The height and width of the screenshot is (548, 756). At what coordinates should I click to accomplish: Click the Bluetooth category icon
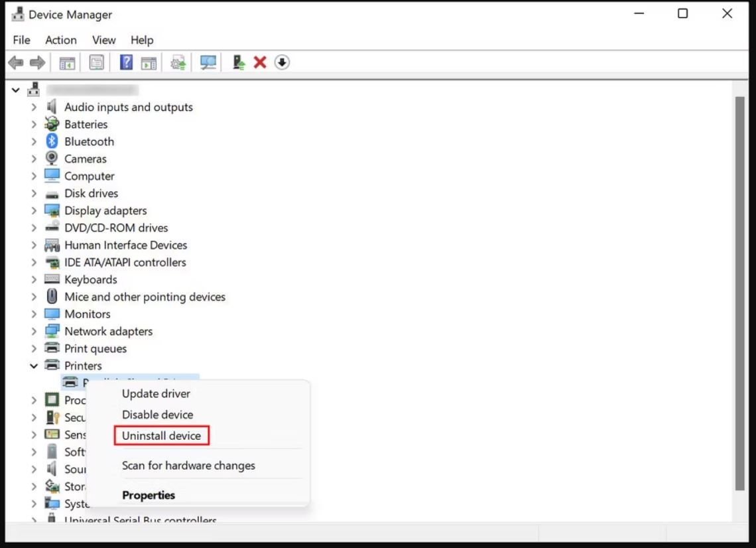point(52,141)
